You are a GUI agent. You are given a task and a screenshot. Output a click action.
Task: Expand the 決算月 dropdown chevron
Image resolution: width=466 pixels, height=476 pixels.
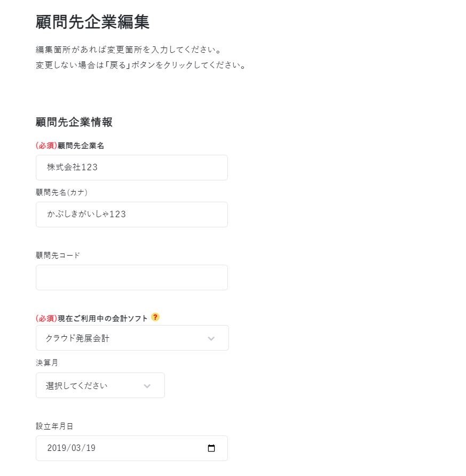147,386
